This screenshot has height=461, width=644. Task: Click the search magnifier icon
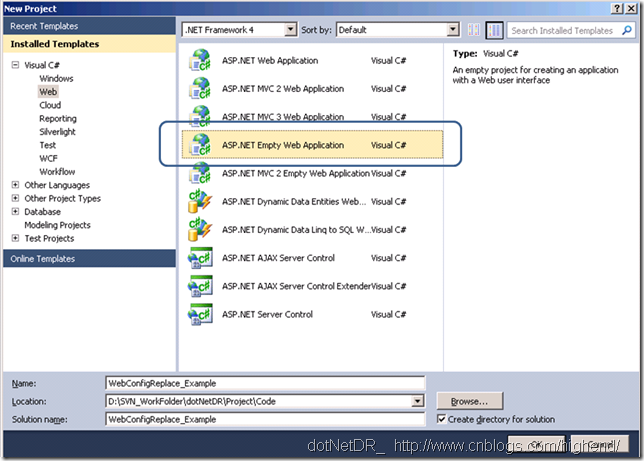(x=627, y=30)
